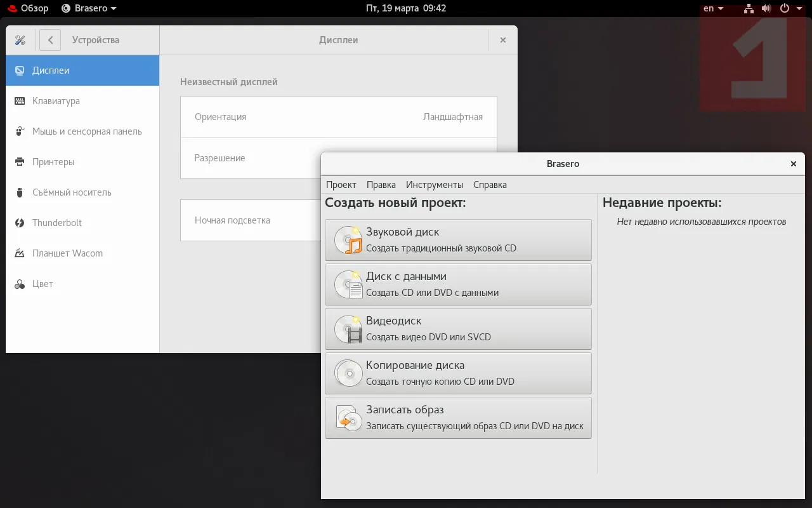Click the Brasero disc icon in top bar
The image size is (812, 508).
[x=66, y=8]
